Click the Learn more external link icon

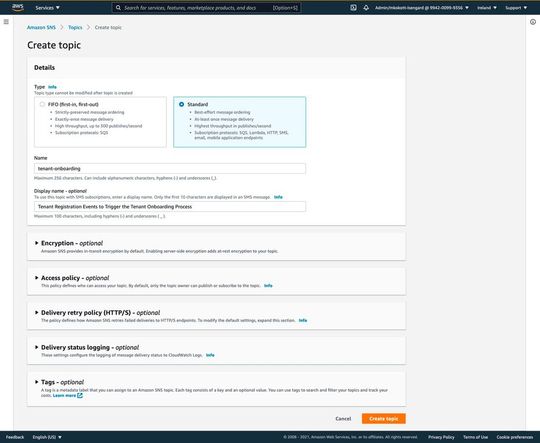(x=80, y=395)
